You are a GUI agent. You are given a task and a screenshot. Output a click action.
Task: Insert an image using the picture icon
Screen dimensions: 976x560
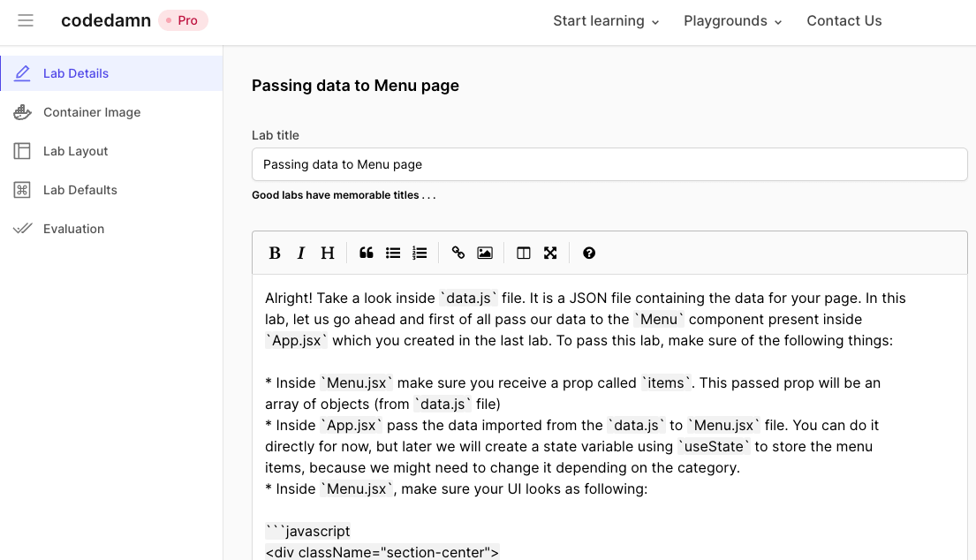(485, 254)
